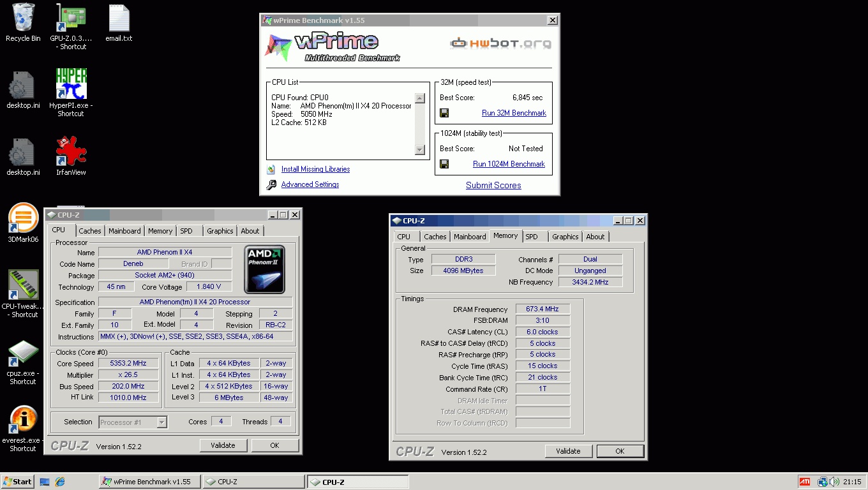Switch to About tab in left CPU-Z

pos(250,231)
